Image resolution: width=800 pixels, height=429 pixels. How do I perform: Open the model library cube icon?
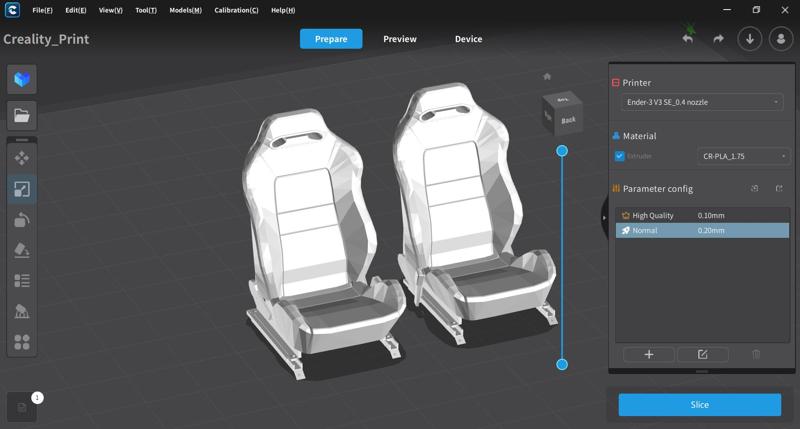[22, 79]
